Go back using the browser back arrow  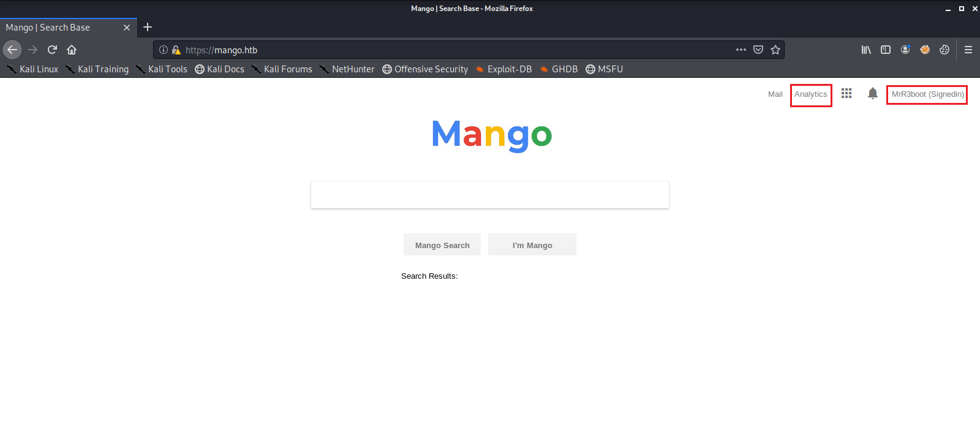click(12, 50)
